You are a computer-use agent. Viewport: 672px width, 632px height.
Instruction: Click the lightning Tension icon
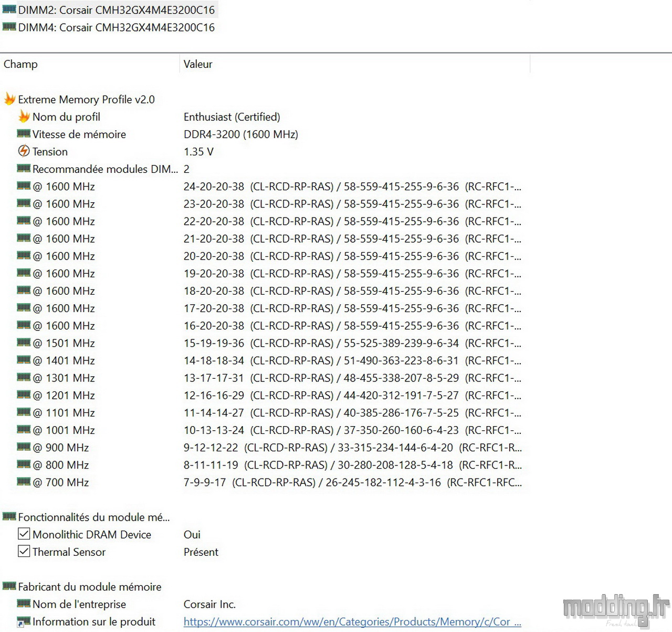coord(24,151)
